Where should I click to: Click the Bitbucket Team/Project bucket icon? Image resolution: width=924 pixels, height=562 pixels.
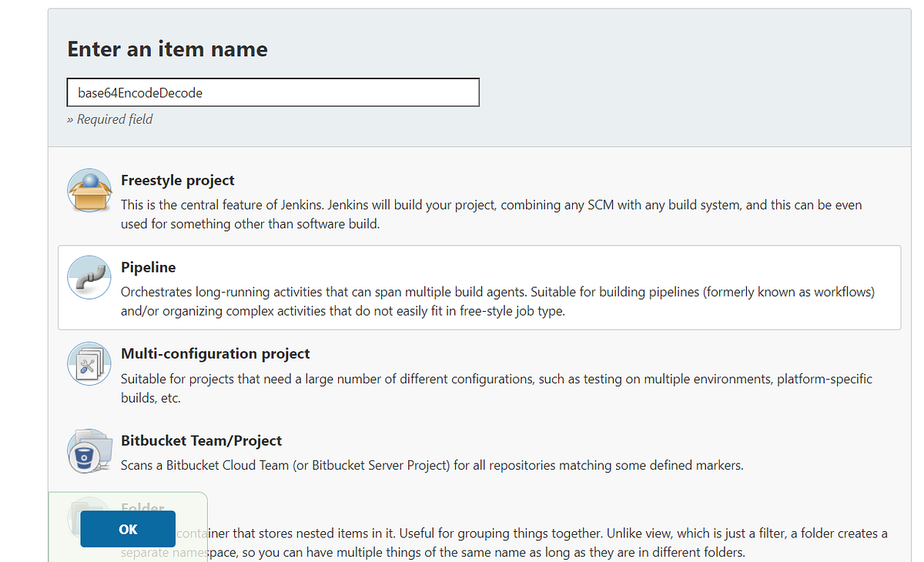point(89,450)
